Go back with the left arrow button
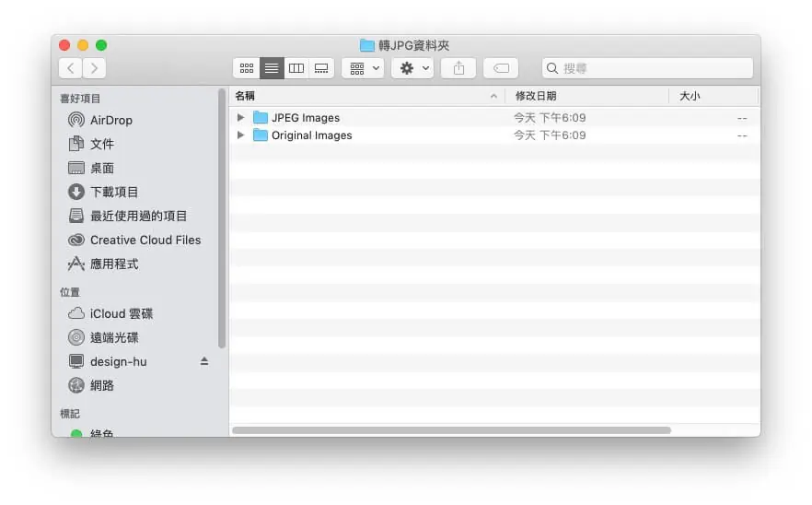Screen dimensions: 812x505 (70, 68)
